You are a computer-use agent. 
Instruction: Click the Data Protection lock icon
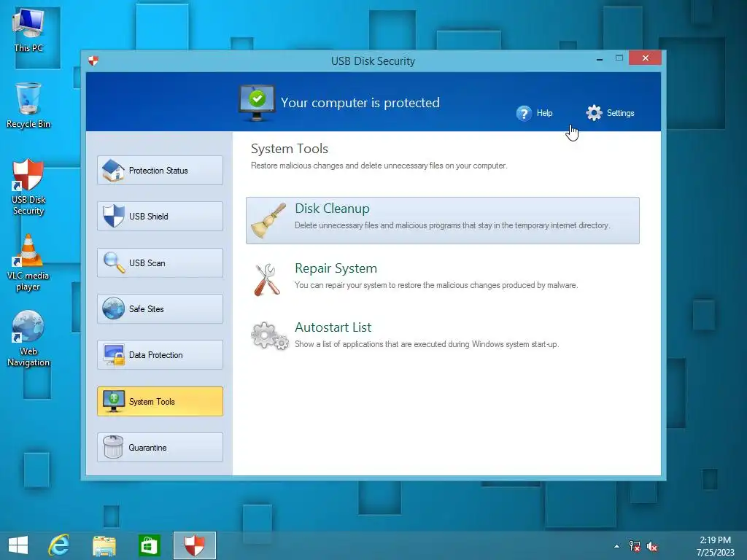114,355
